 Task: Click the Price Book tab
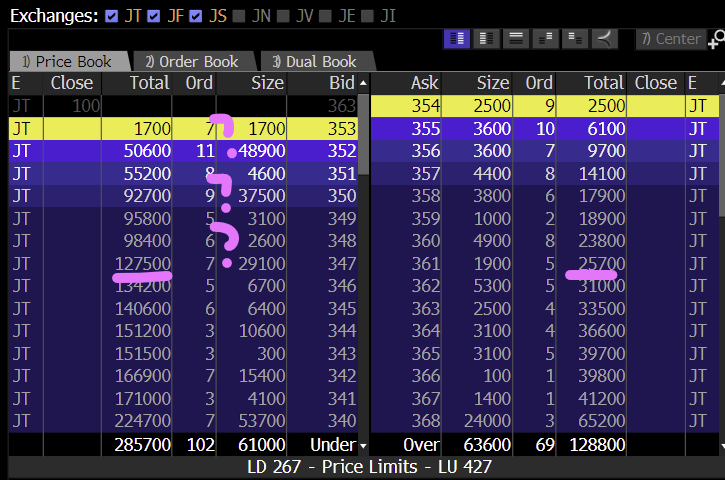pyautogui.click(x=68, y=61)
